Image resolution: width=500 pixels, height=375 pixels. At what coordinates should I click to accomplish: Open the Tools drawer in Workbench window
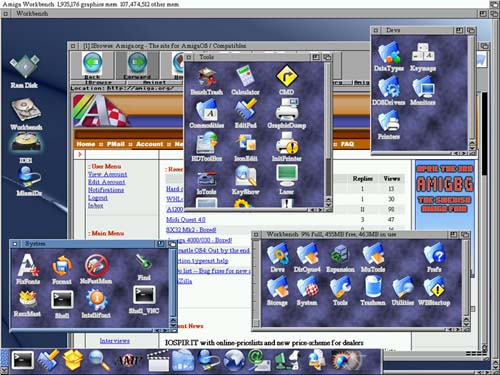click(x=340, y=292)
